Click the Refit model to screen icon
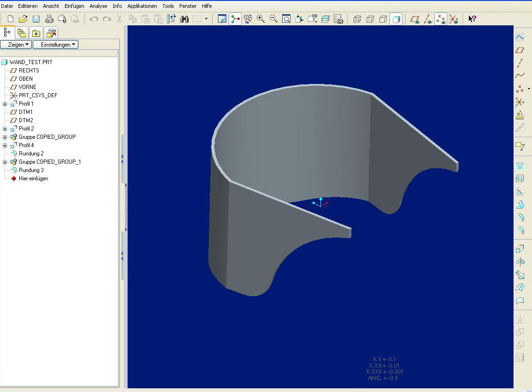This screenshot has width=532, height=392. (x=286, y=19)
